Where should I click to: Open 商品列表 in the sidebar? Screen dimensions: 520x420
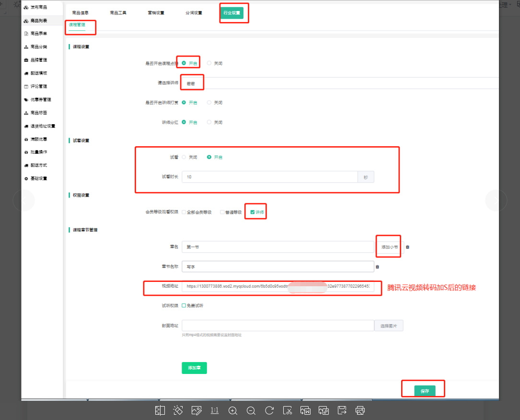38,21
